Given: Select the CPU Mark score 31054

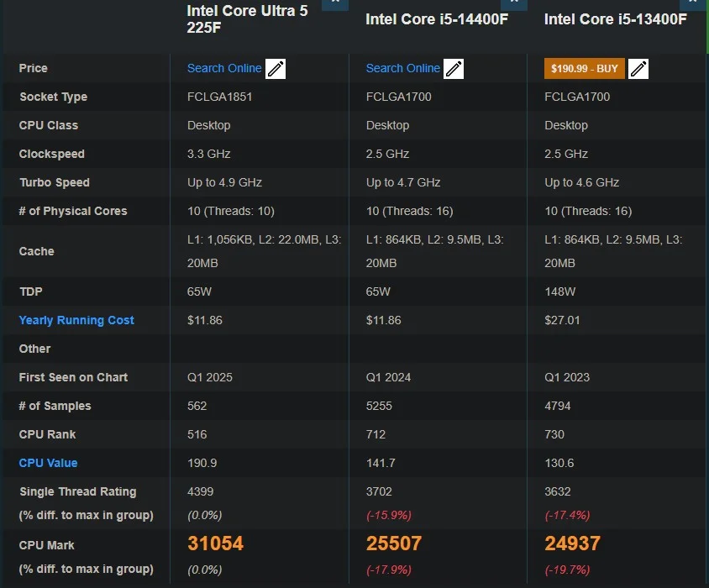Looking at the screenshot, I should pos(215,543).
